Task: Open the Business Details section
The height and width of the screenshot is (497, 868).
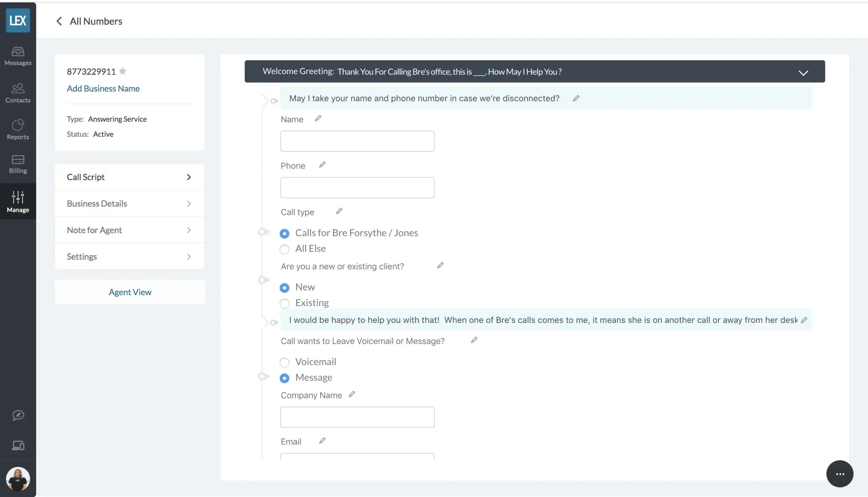Action: [x=130, y=204]
